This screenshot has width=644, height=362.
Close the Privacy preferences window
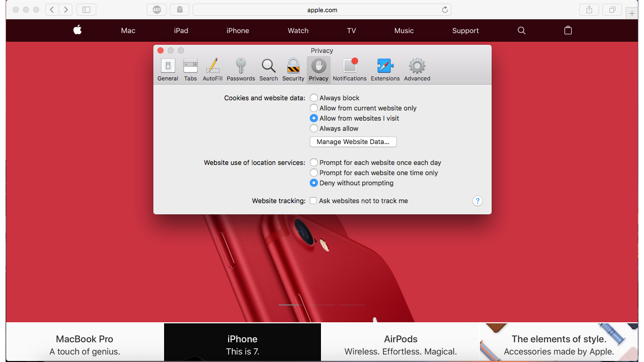pyautogui.click(x=160, y=50)
